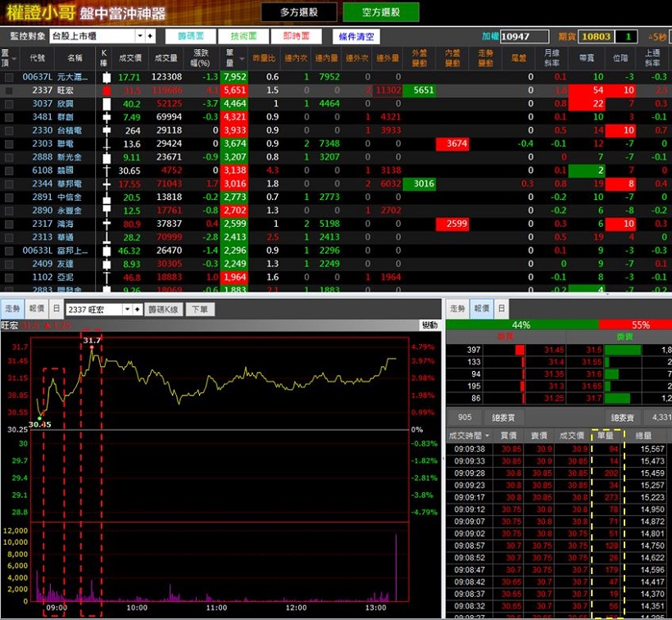
Task: Click the K-bar icon for 3037 欣興
Action: point(107,104)
